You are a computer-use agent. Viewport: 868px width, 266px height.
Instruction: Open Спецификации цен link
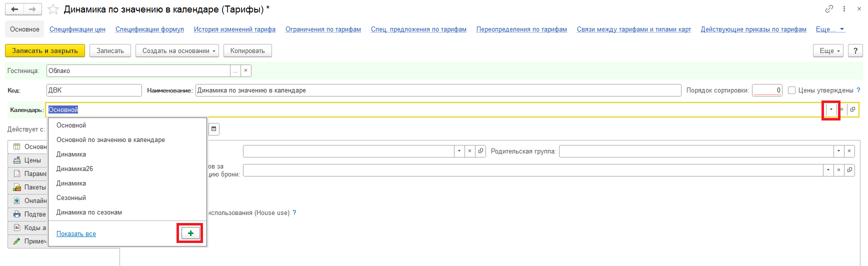point(77,29)
